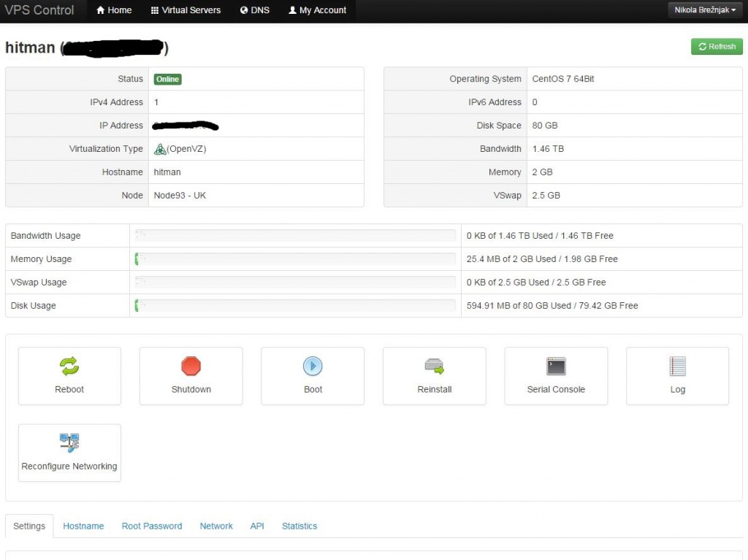748x560 pixels.
Task: Select the Settings tab
Action: click(29, 526)
